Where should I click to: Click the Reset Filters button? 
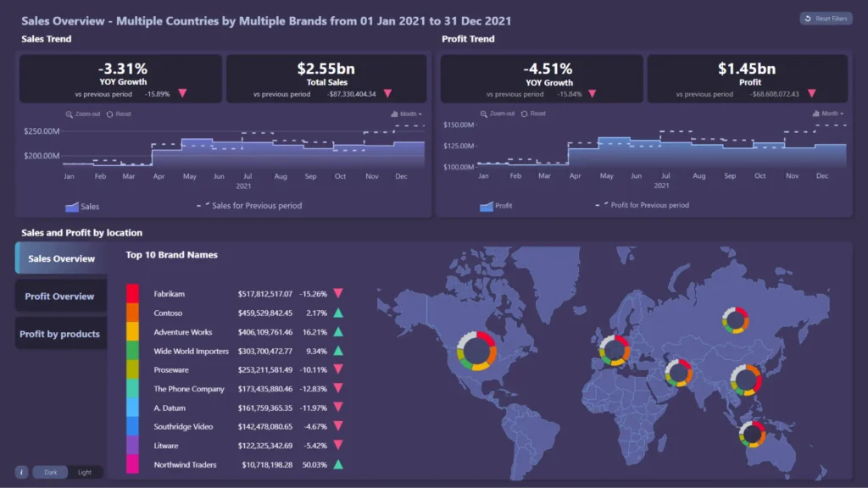(x=826, y=18)
